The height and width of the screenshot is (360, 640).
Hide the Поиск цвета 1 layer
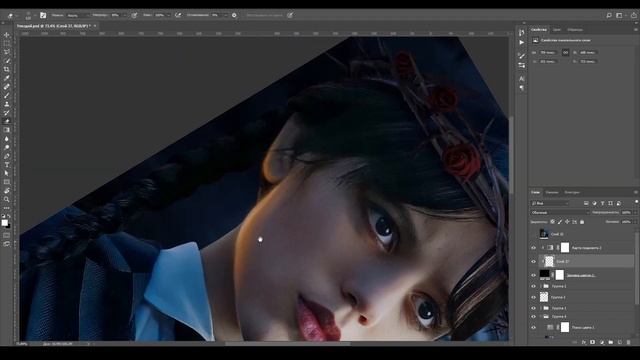(533, 327)
